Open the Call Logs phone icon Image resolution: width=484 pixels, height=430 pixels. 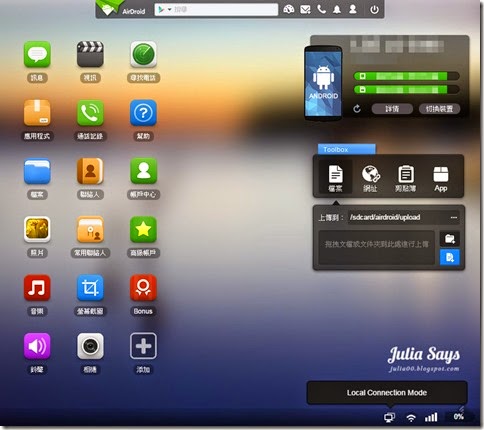pyautogui.click(x=90, y=113)
